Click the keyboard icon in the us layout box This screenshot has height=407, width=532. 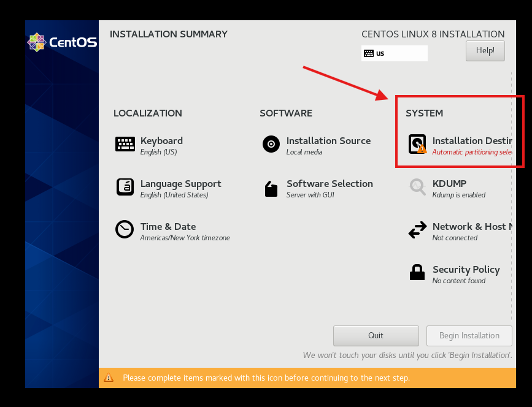368,53
